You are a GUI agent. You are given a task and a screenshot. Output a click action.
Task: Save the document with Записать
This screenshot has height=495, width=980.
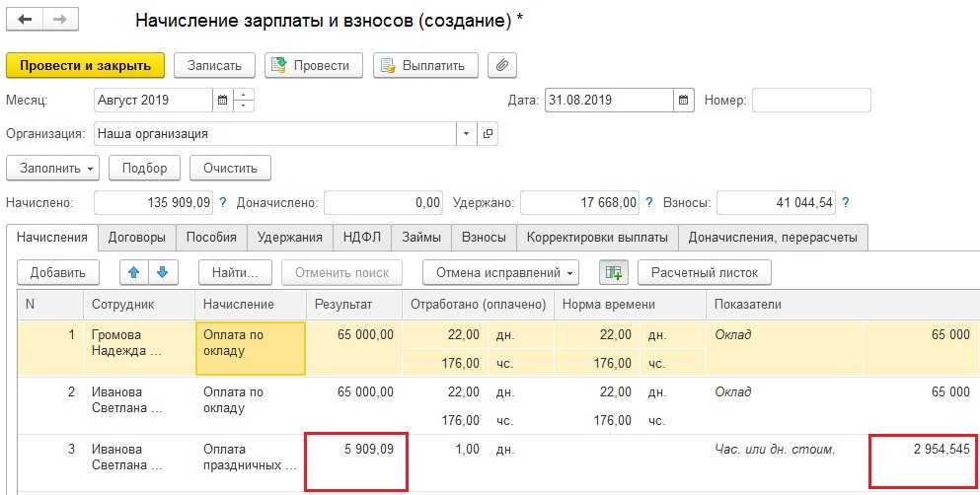[x=214, y=65]
